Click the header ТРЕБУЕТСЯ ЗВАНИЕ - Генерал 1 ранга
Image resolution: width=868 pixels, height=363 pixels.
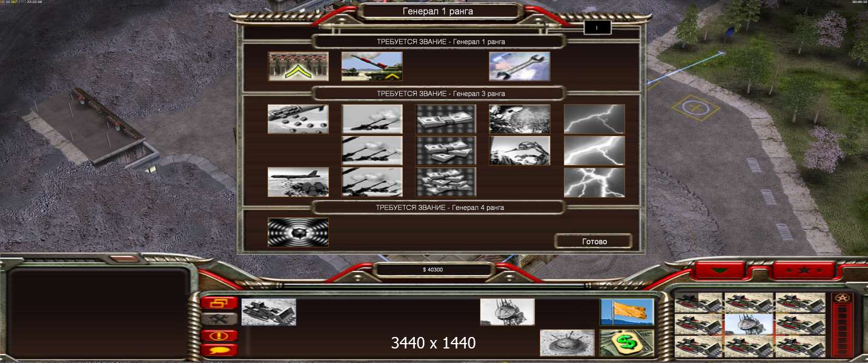440,42
